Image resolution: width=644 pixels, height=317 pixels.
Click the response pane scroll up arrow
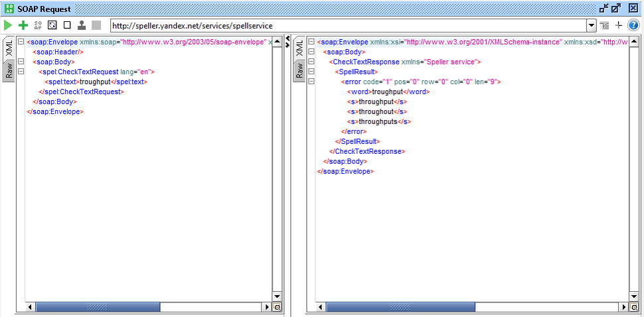(635, 41)
